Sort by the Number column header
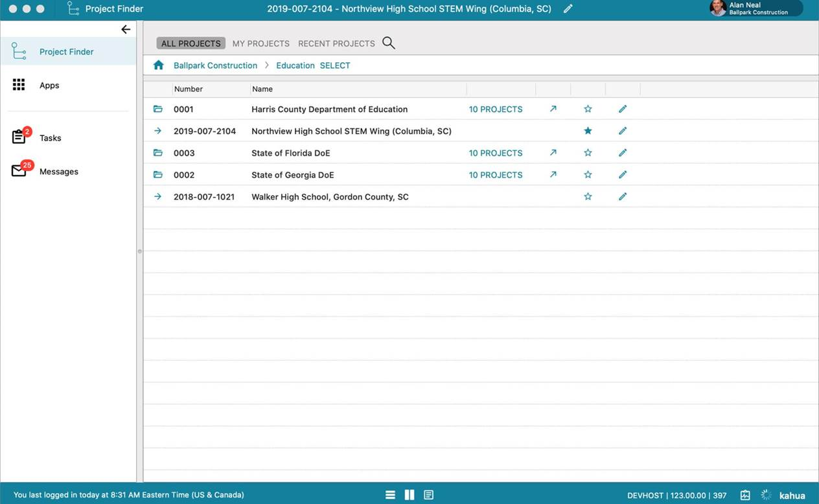The image size is (819, 504). point(189,89)
